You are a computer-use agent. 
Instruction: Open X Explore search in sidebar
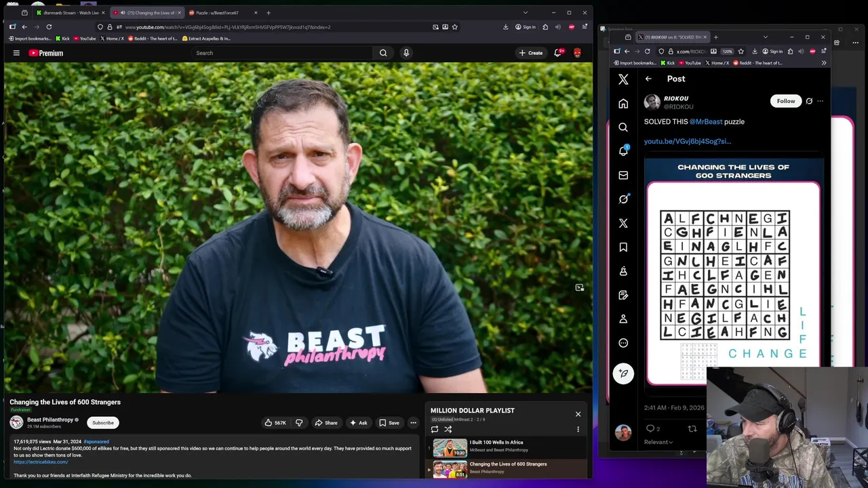pyautogui.click(x=623, y=127)
